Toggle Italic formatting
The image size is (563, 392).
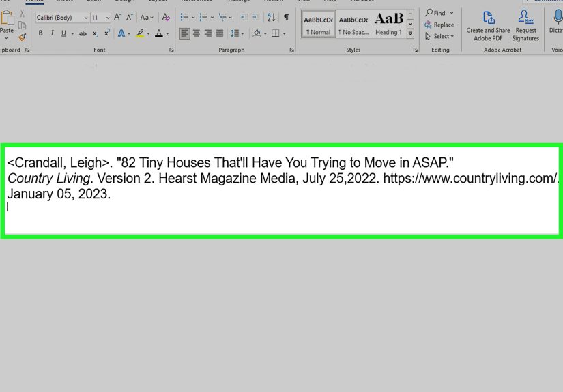52,33
